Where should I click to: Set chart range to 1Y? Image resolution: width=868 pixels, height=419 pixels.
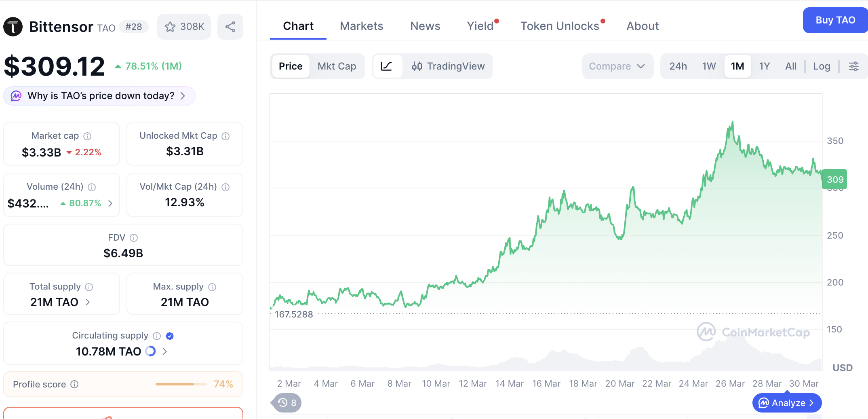click(765, 66)
